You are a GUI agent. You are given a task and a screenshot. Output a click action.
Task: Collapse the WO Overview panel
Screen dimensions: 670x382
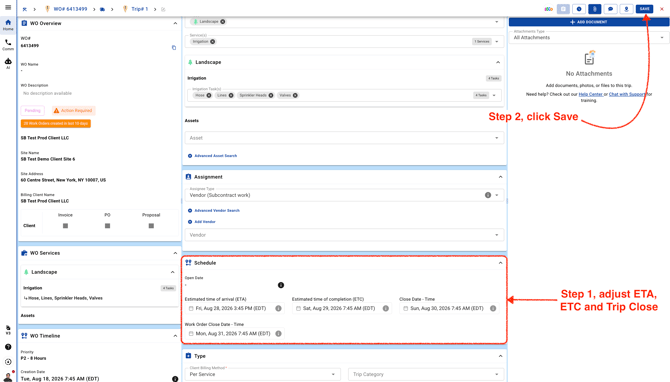click(x=175, y=24)
